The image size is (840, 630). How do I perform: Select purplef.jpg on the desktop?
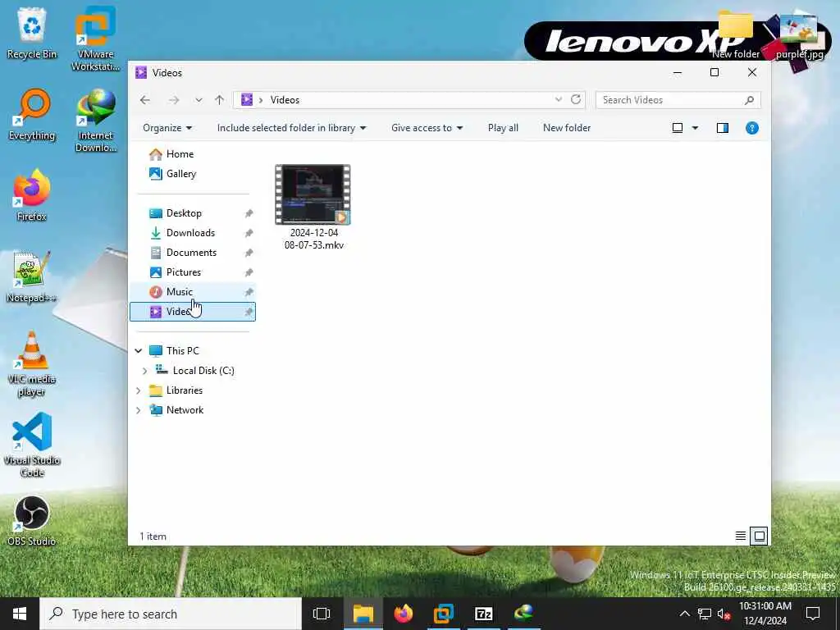799,35
